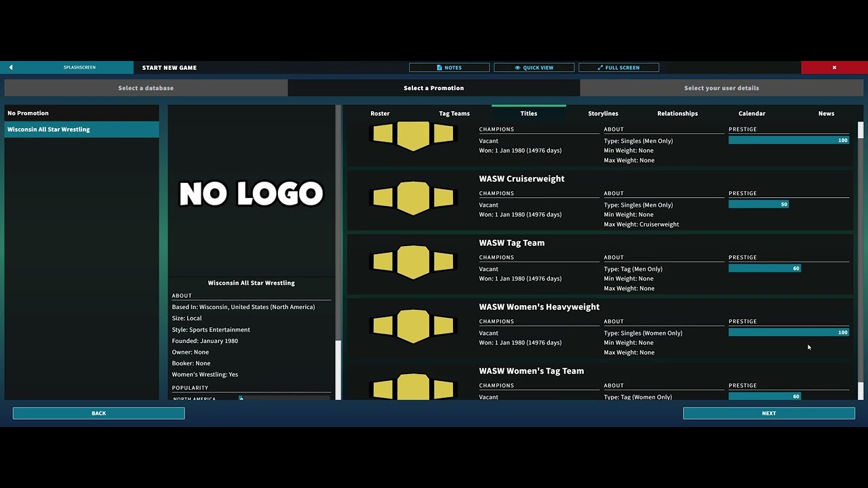Image resolution: width=868 pixels, height=488 pixels.
Task: Open the Storylines tab
Action: pos(603,114)
